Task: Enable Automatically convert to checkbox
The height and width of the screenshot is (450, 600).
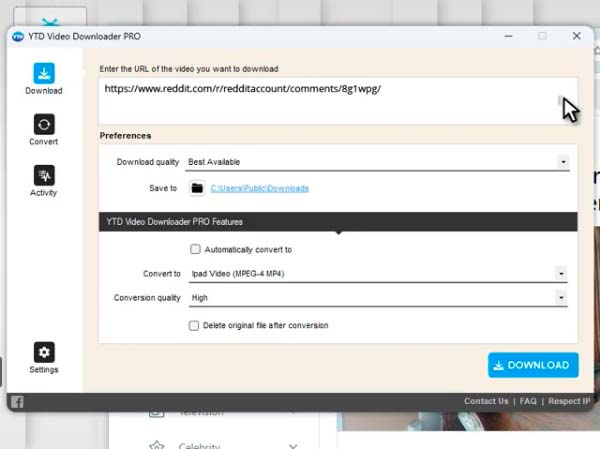Action: pyautogui.click(x=195, y=249)
